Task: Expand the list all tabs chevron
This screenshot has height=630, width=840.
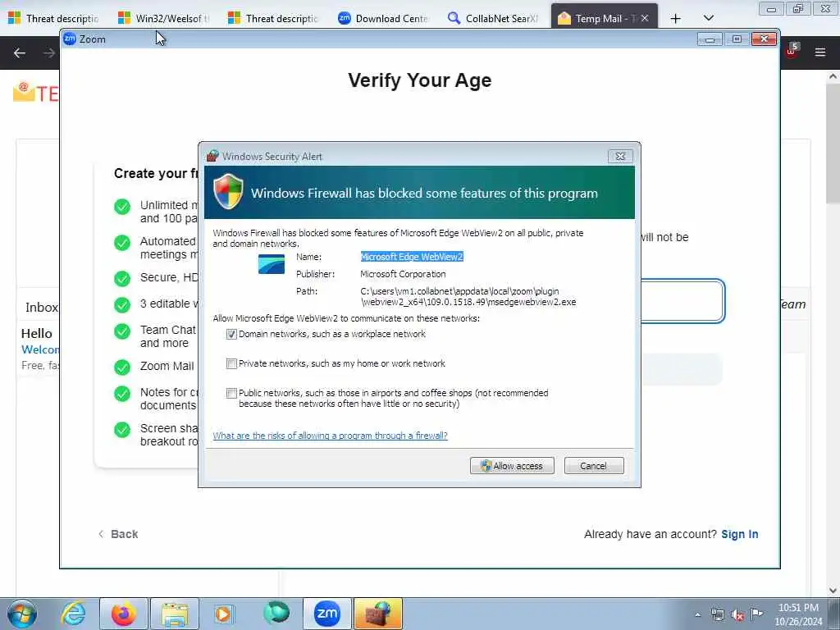Action: pos(708,18)
